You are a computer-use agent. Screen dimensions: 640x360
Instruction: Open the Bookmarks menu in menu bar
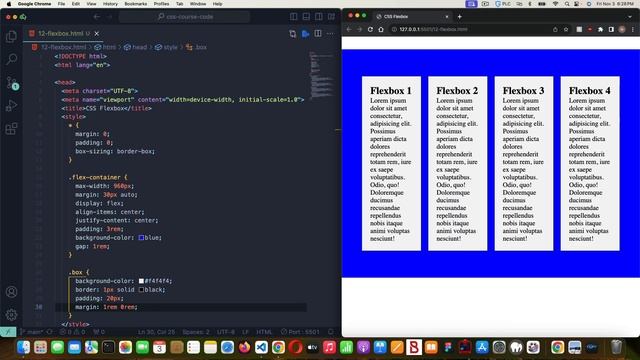[x=136, y=4]
